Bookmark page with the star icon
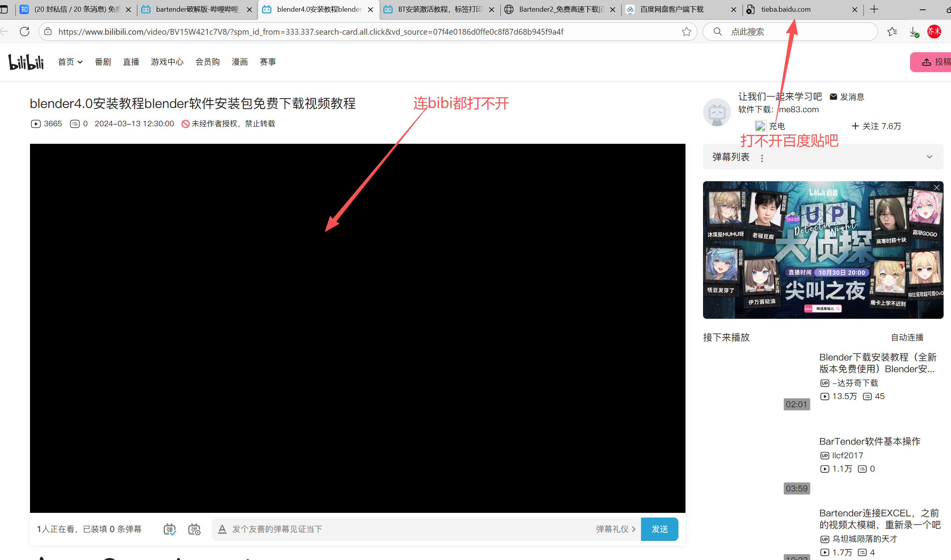Viewport: 951px width, 560px height. 686,32
